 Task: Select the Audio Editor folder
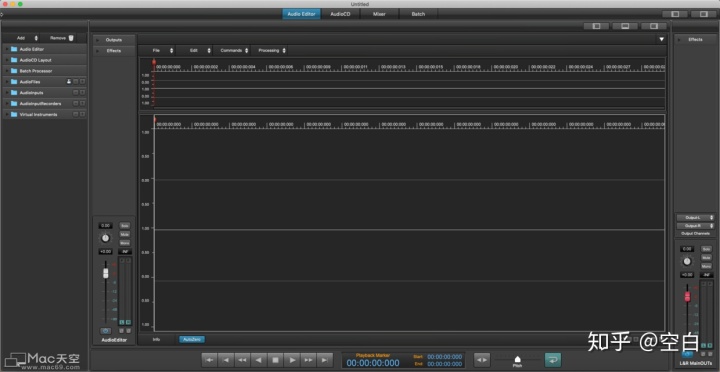(44, 49)
